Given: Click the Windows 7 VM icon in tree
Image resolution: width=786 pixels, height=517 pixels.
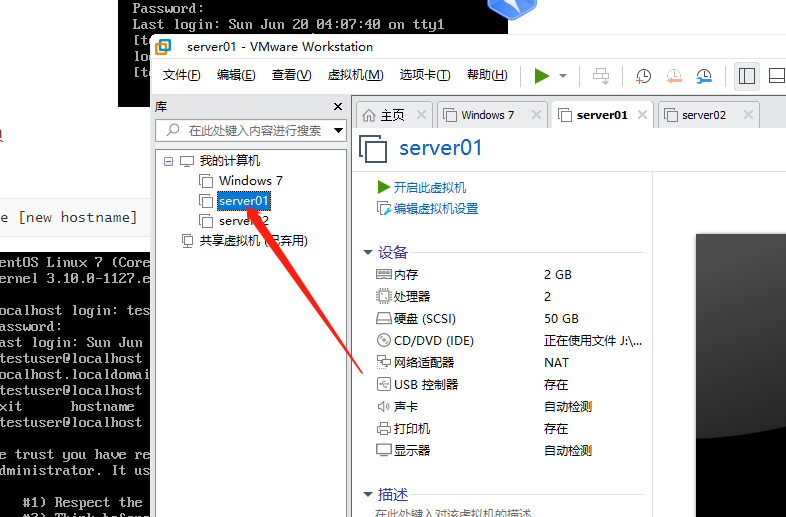Looking at the screenshot, I should point(206,181).
